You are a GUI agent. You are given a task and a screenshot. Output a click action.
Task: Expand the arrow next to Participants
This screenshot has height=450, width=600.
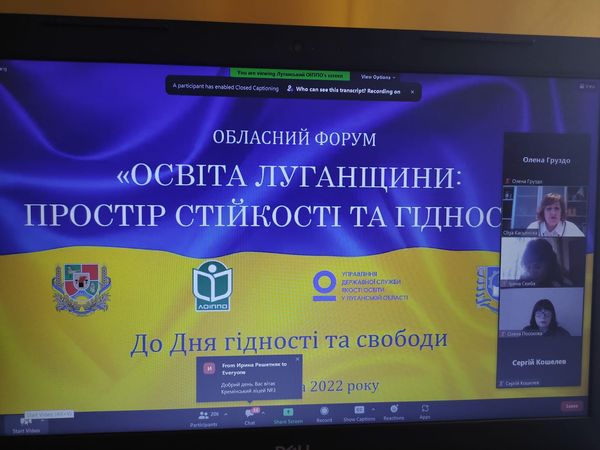[226, 414]
